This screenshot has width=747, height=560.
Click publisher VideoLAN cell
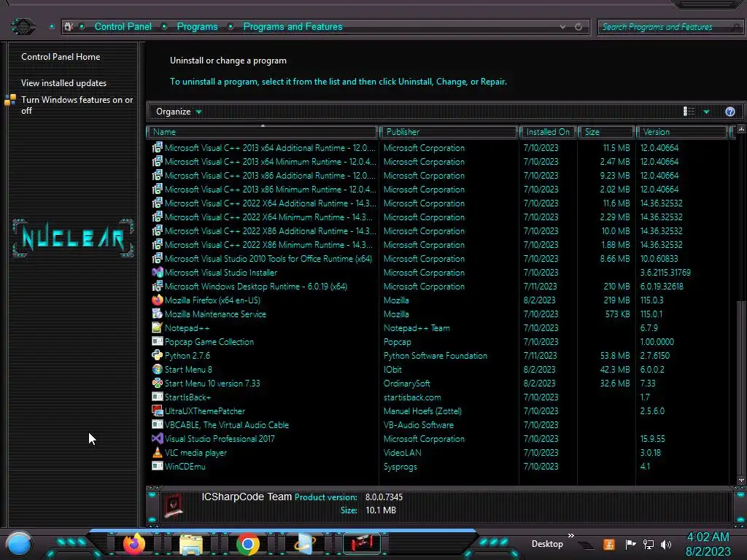click(403, 452)
